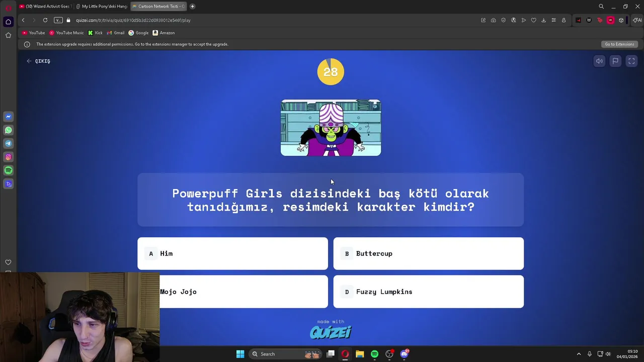Open the Opera sidebar home icon
The width and height of the screenshot is (644, 362).
[x=8, y=22]
